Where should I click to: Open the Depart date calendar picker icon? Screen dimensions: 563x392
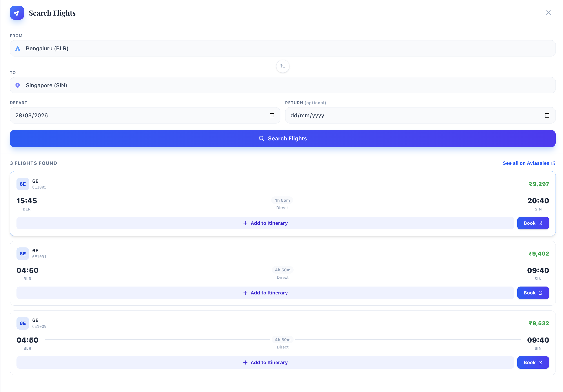pyautogui.click(x=272, y=115)
